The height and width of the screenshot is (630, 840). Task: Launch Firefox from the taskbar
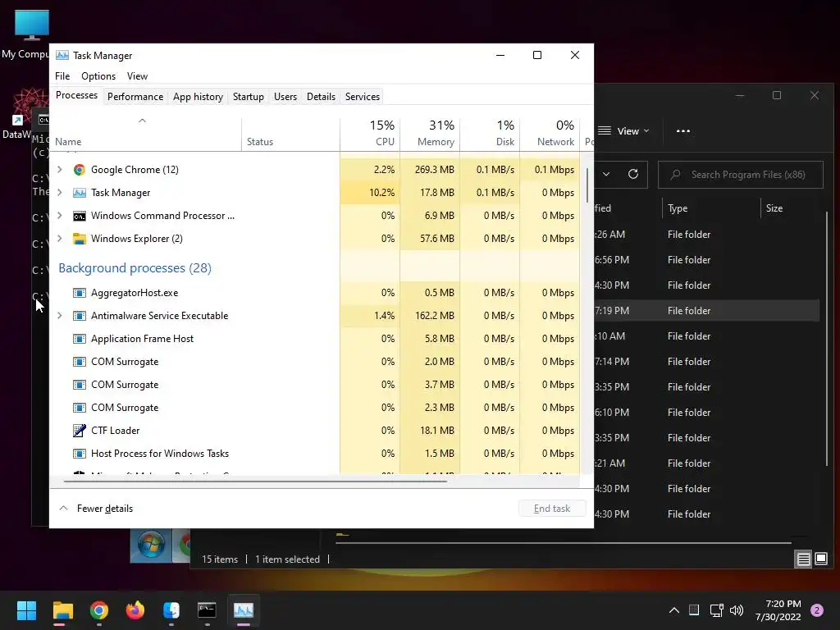(x=135, y=610)
